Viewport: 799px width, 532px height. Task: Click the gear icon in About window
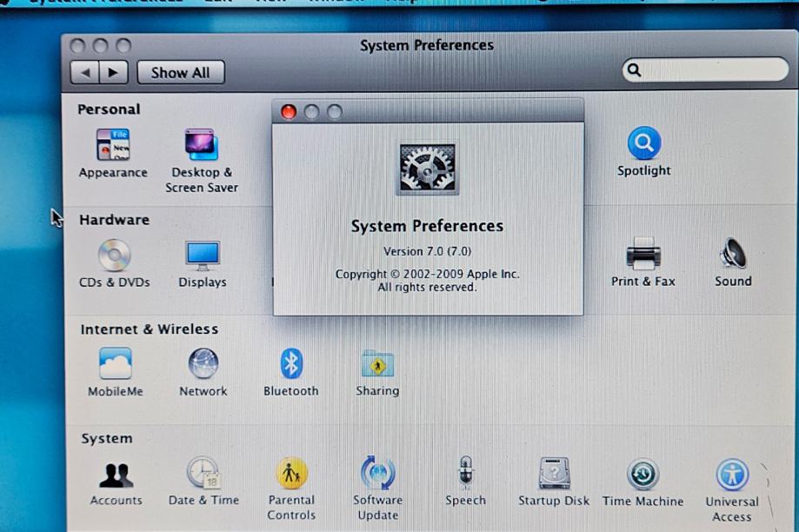427,170
